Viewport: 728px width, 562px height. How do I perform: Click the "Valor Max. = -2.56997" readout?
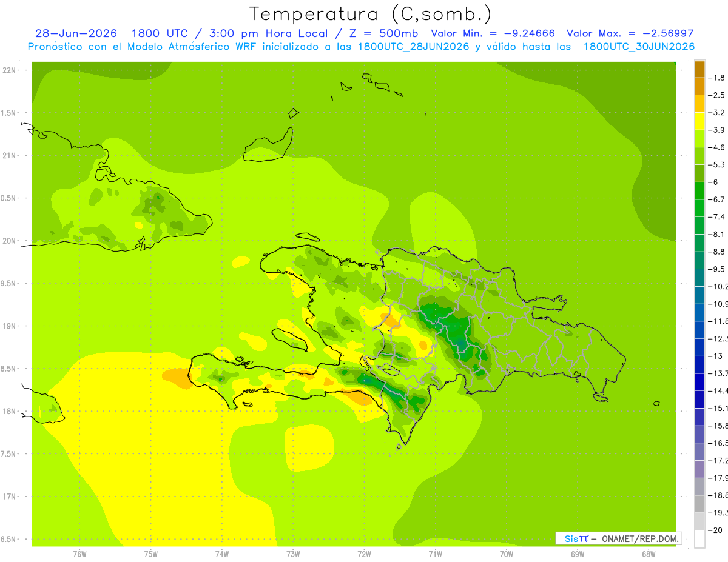tap(630, 33)
